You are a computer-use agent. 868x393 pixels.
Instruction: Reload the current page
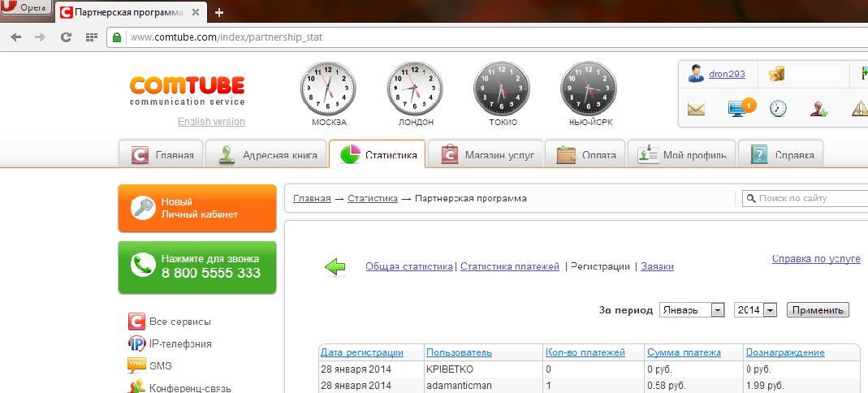coord(66,37)
